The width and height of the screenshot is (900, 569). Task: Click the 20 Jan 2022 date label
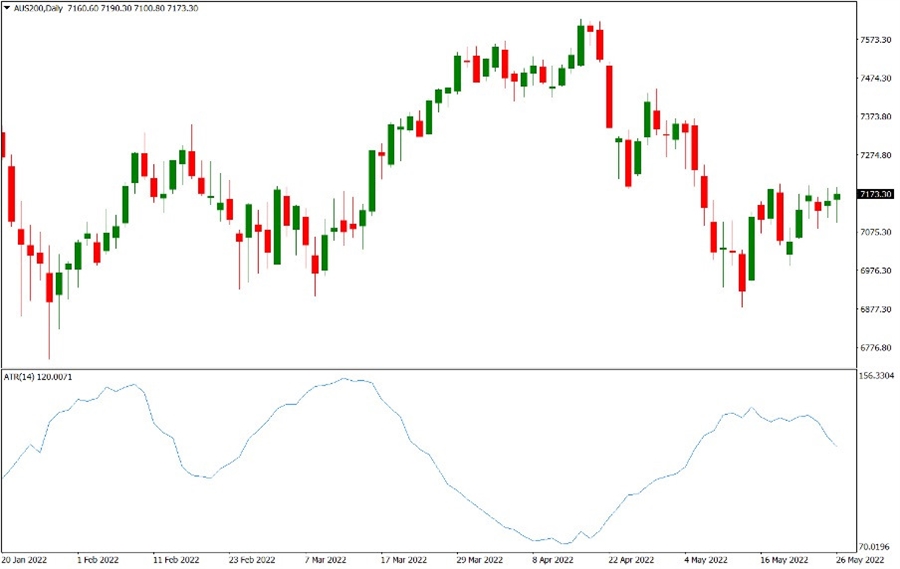point(25,560)
